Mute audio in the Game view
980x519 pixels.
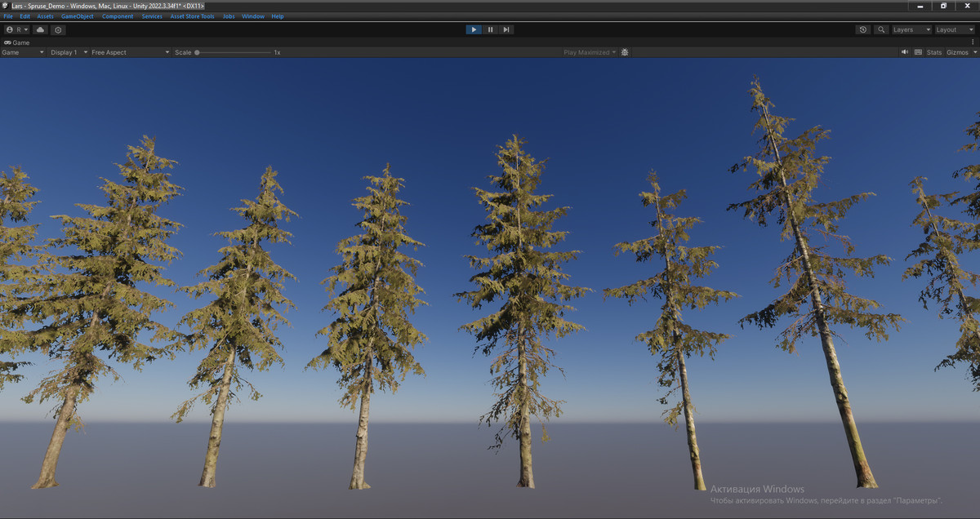(904, 51)
